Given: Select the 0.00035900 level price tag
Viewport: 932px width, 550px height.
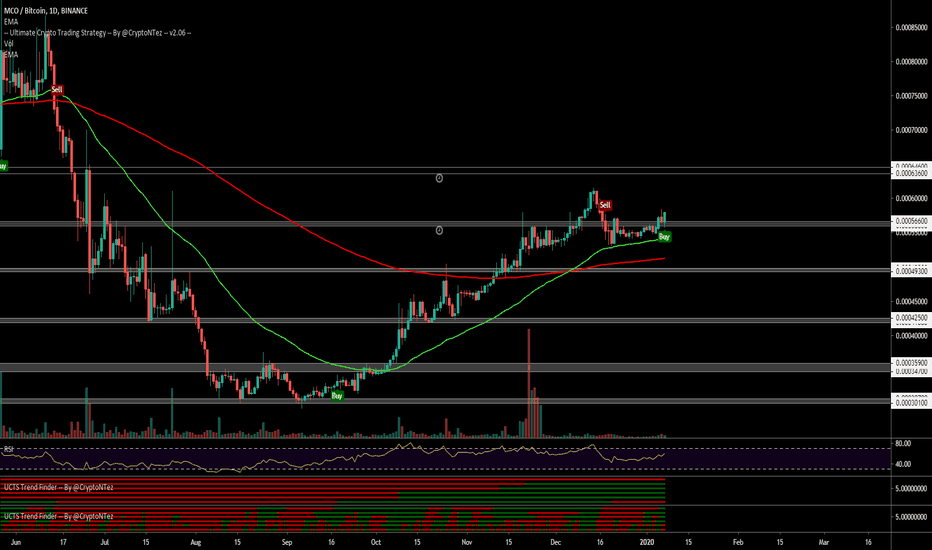Looking at the screenshot, I should click(912, 363).
